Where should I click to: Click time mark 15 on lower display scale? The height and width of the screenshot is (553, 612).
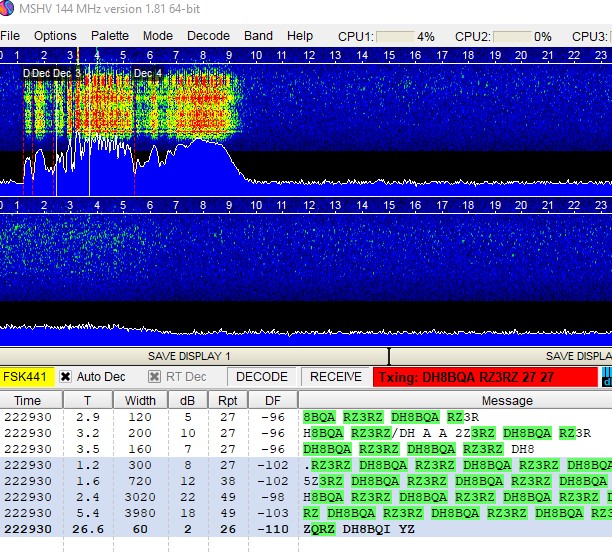point(389,205)
